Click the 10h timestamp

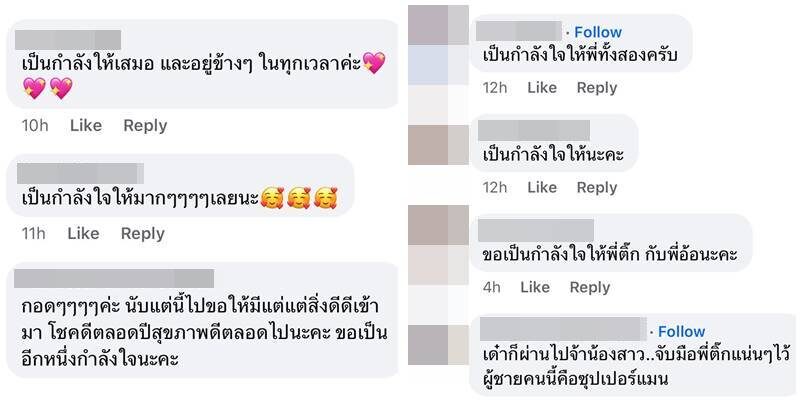tap(35, 125)
